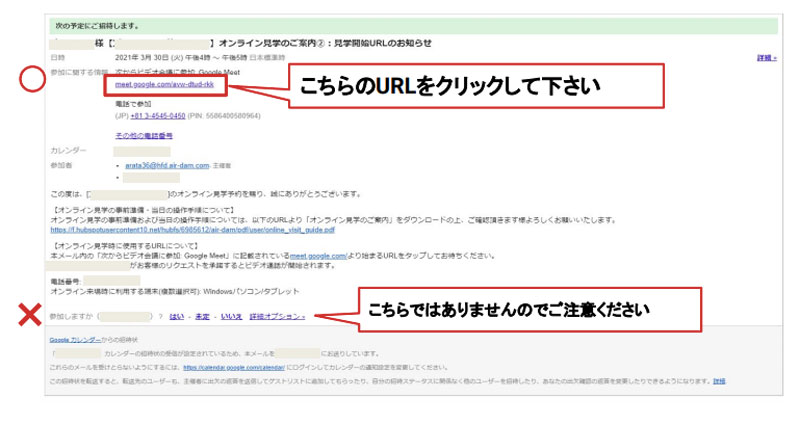Open the その他の電話番号 link
Viewport: 800px width, 425px height.
click(144, 134)
